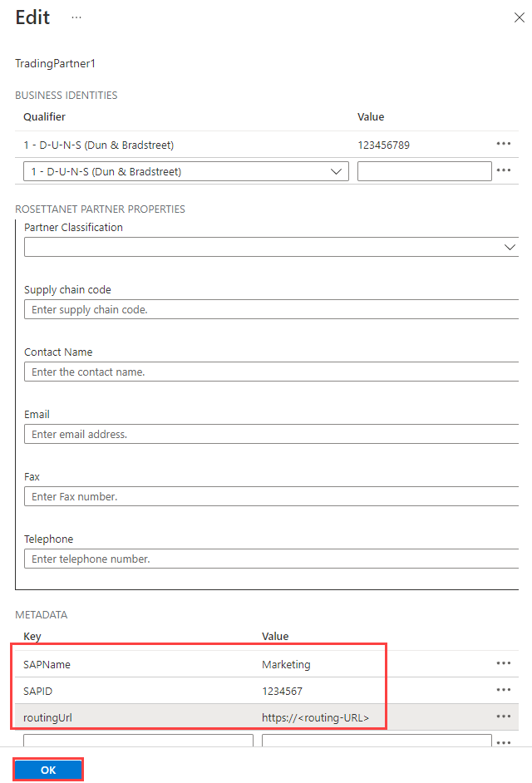
Task: Click the Fax number field
Action: click(271, 496)
